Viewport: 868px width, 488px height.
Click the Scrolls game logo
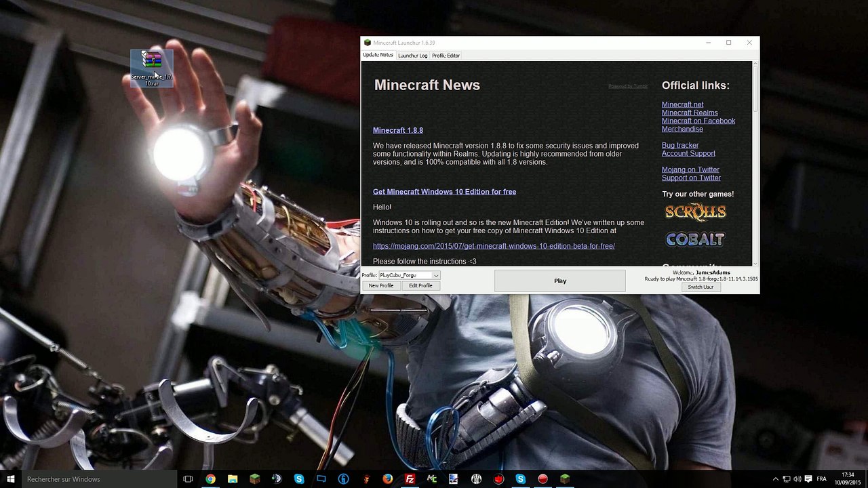point(695,212)
